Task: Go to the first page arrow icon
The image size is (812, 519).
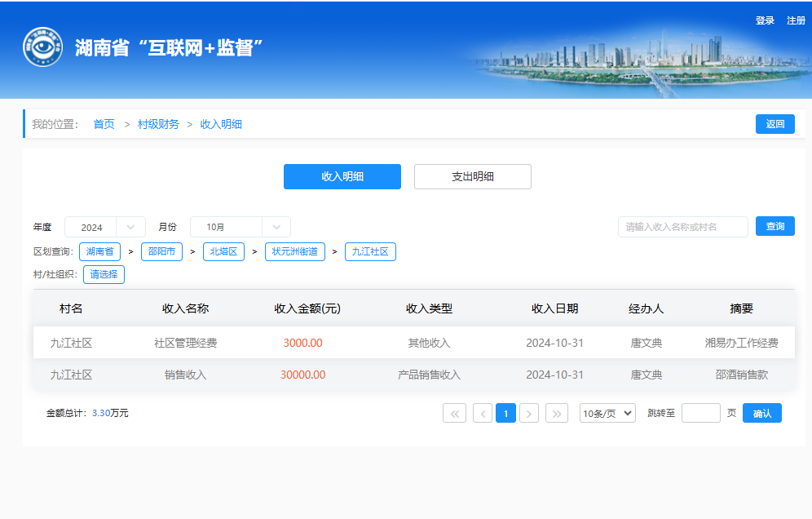Action: 454,414
